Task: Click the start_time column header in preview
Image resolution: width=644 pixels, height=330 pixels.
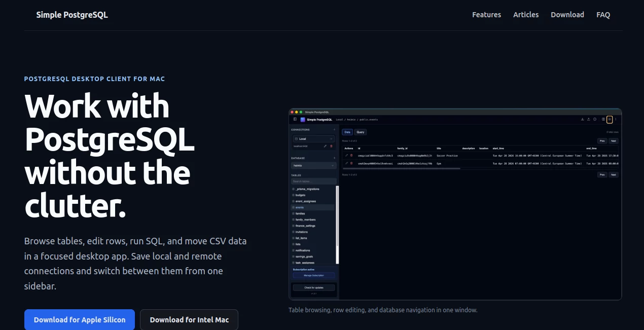Action: [498, 149]
